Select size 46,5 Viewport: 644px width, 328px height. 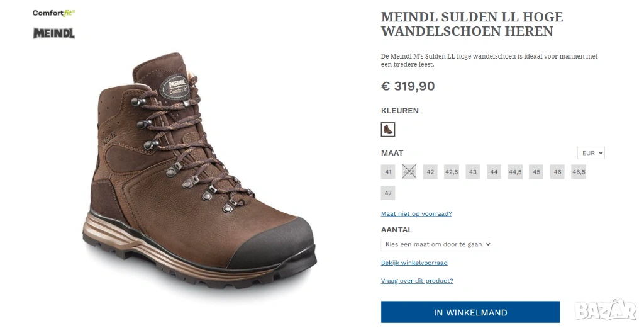coord(579,172)
